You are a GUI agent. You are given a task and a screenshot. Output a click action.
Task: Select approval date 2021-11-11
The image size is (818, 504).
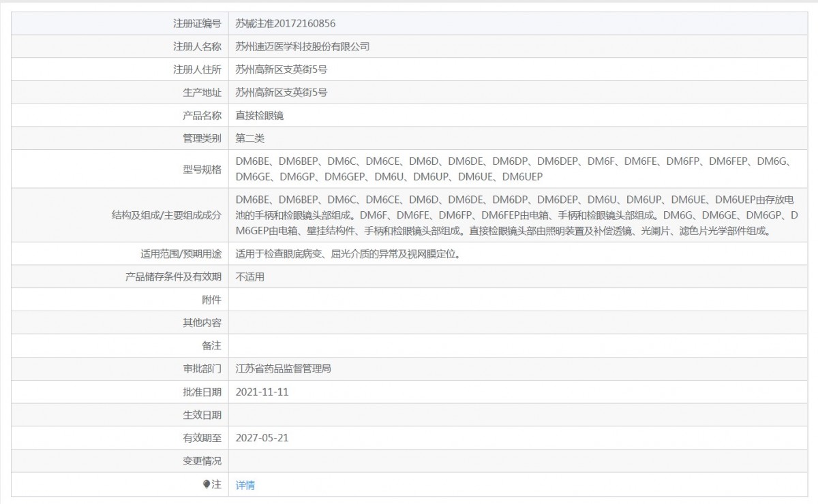[262, 392]
